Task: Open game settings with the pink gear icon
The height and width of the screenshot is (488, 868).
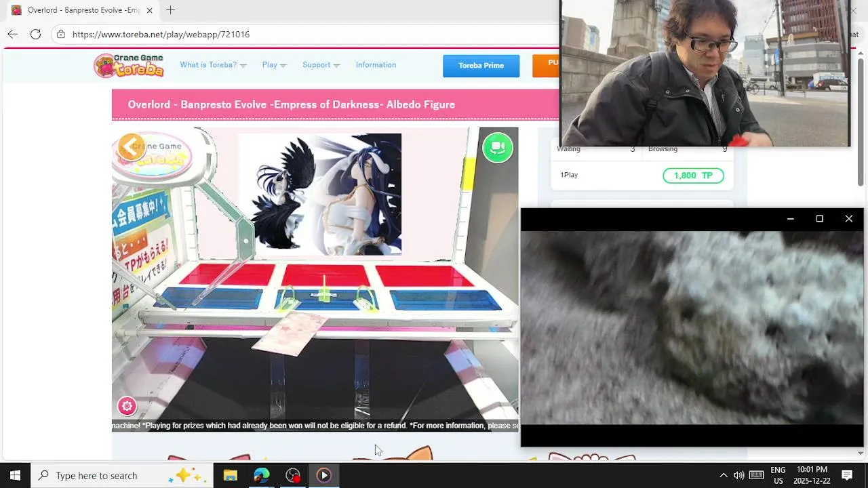Action: (x=127, y=406)
